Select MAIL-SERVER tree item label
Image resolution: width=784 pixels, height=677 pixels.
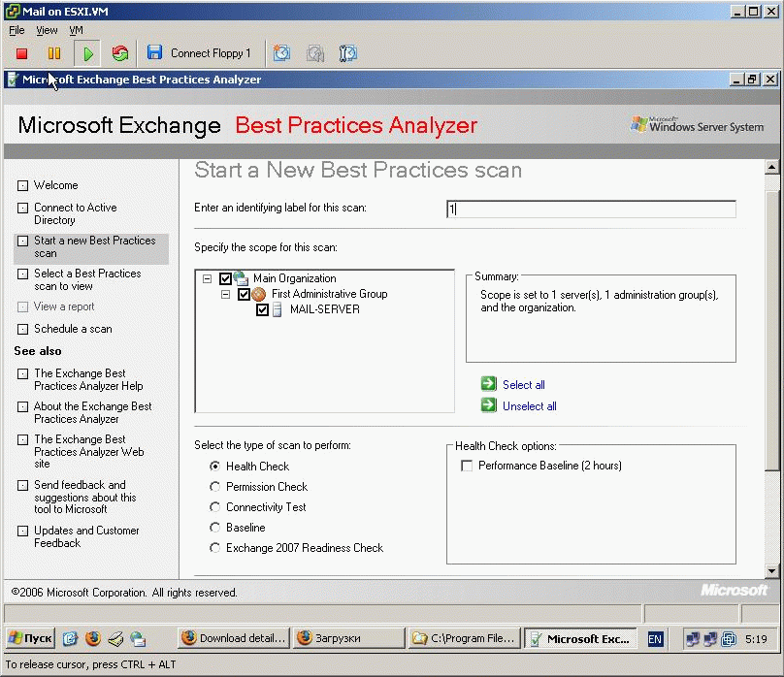pos(325,309)
